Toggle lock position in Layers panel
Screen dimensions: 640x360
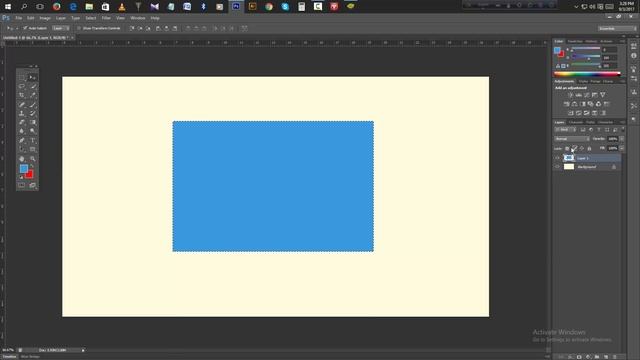coord(582,148)
